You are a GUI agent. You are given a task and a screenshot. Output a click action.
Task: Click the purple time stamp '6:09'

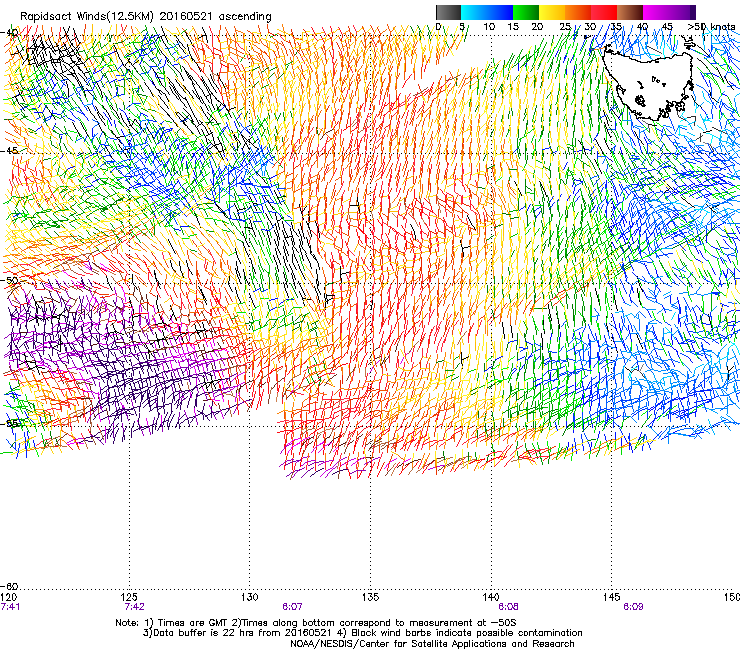click(x=633, y=607)
